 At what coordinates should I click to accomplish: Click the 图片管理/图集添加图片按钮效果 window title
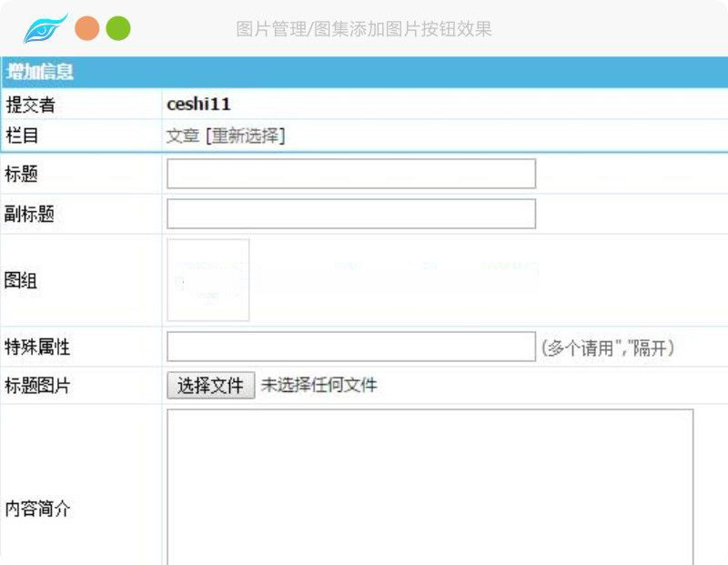(364, 29)
